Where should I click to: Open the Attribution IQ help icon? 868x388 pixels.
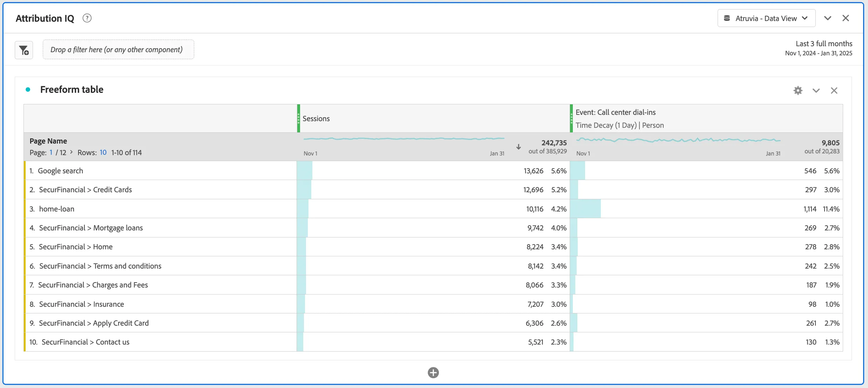87,18
